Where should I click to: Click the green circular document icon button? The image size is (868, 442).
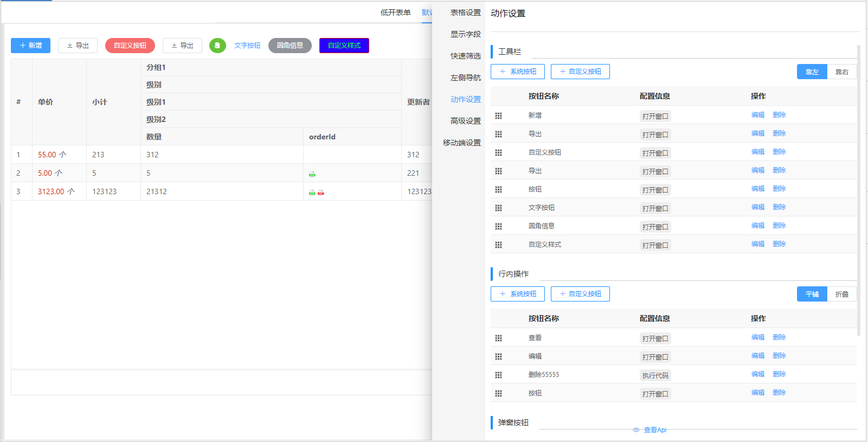tap(217, 46)
